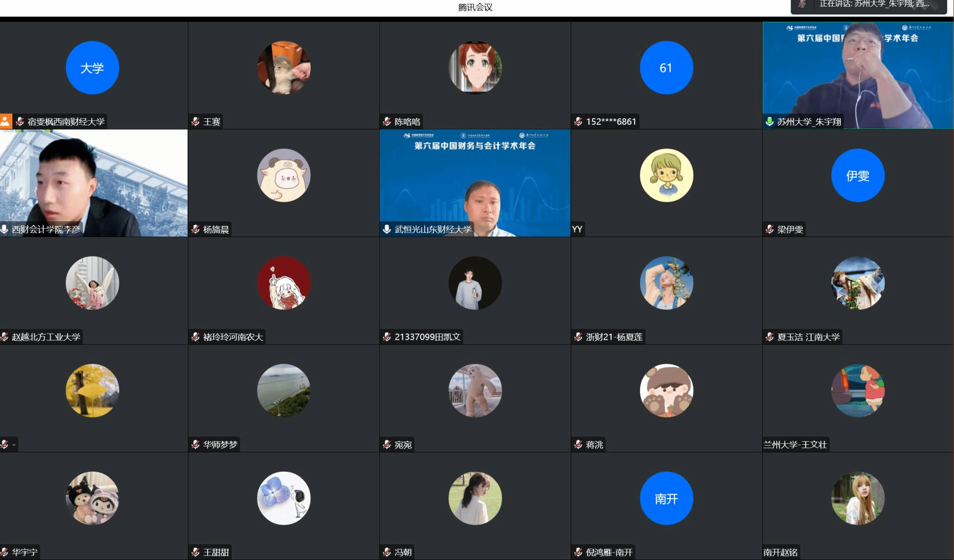Select the 苏州大学_朱宇翔 video tile

click(858, 75)
